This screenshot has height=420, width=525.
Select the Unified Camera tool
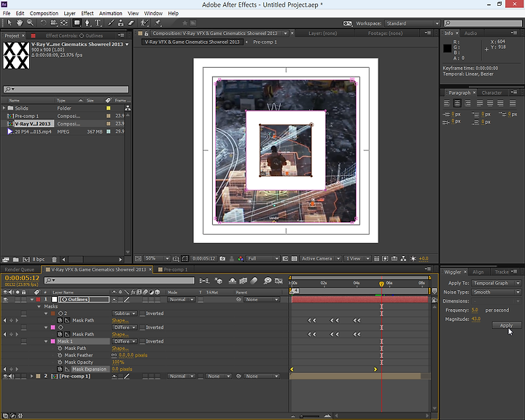tap(53, 23)
